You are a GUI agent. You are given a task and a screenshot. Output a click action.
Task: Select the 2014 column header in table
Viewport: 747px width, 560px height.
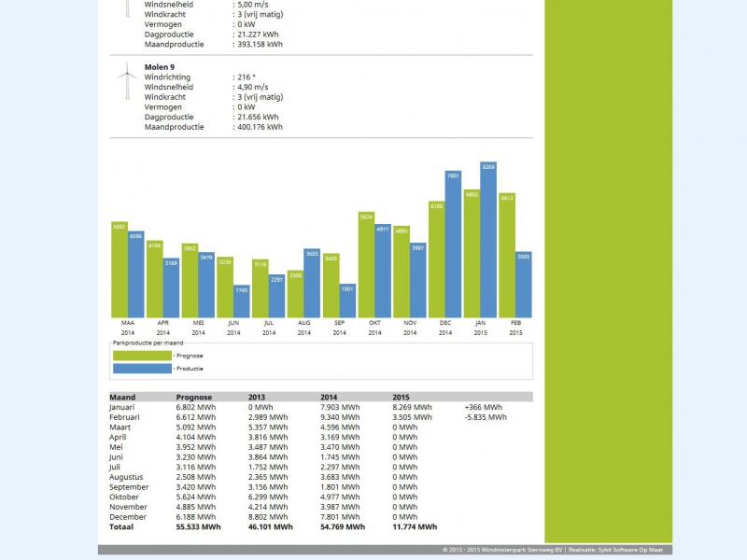pos(331,398)
